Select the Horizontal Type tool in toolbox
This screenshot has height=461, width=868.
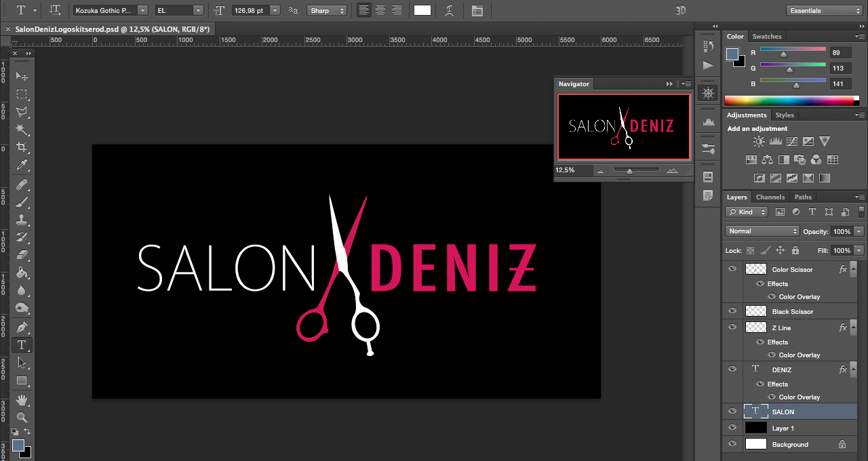coord(22,345)
